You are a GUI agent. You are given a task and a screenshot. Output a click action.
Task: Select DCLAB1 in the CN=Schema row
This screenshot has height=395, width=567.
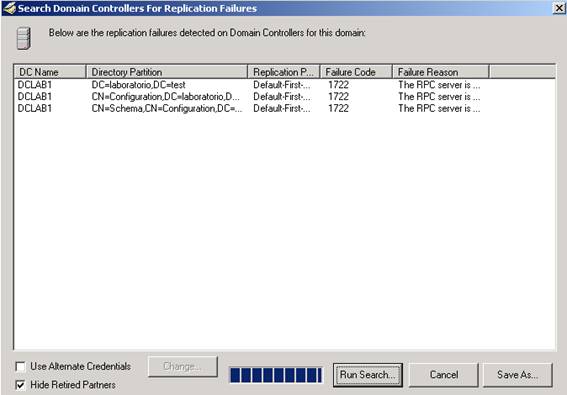click(35, 108)
